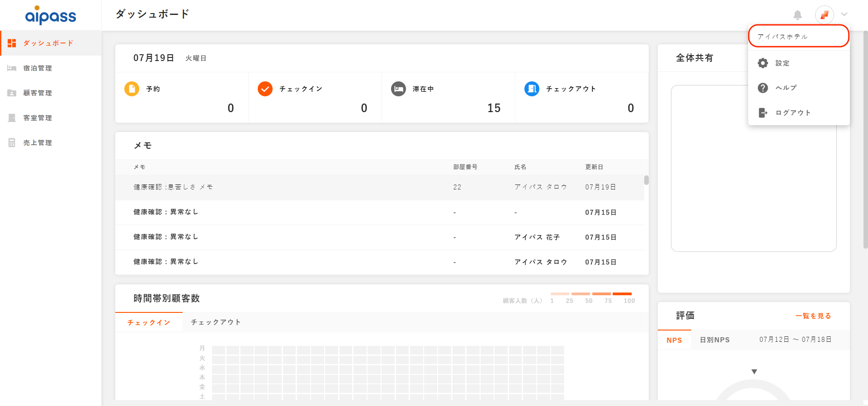Open 設定 menu entry

pyautogui.click(x=799, y=63)
